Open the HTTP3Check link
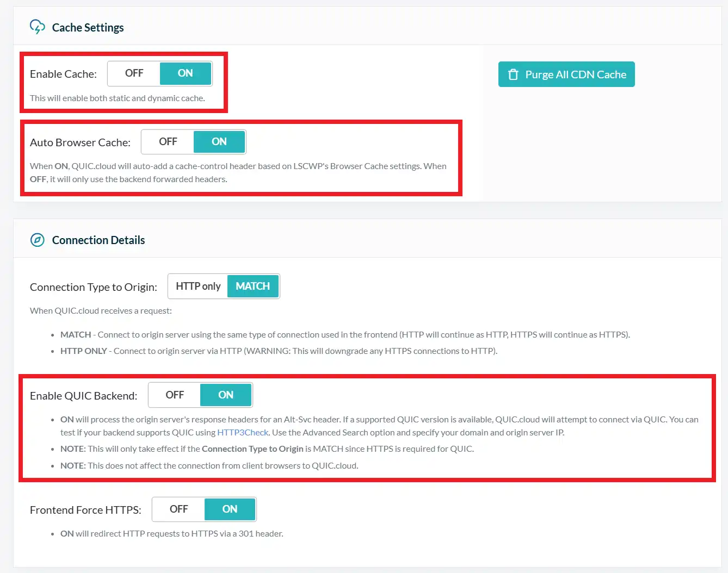This screenshot has height=573, width=728. click(x=243, y=433)
